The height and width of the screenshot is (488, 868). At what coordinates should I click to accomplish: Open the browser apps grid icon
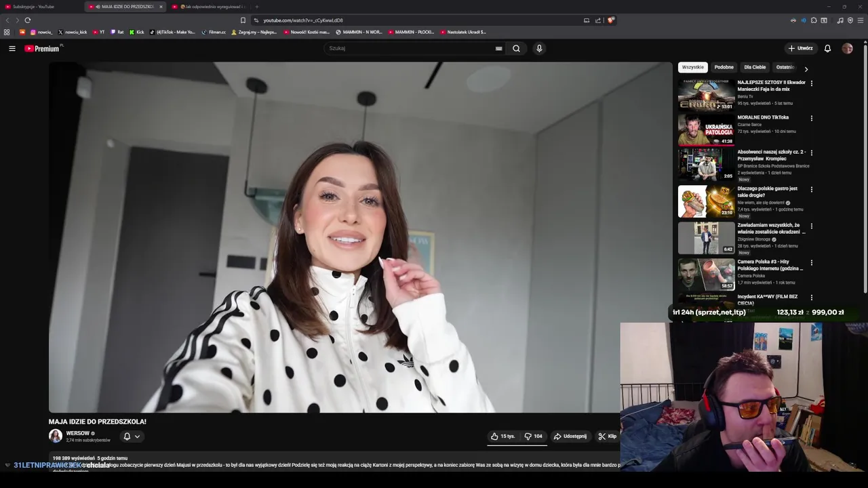[x=7, y=32]
